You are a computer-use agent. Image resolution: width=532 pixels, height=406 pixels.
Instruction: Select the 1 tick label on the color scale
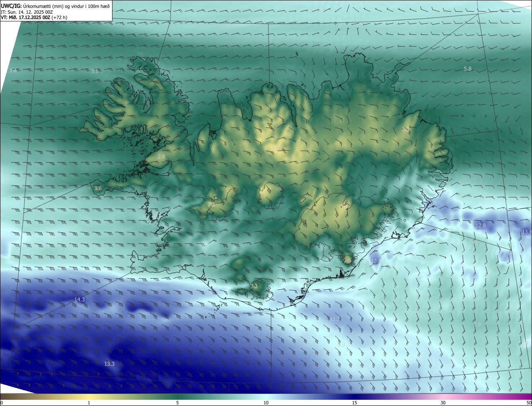89,403
